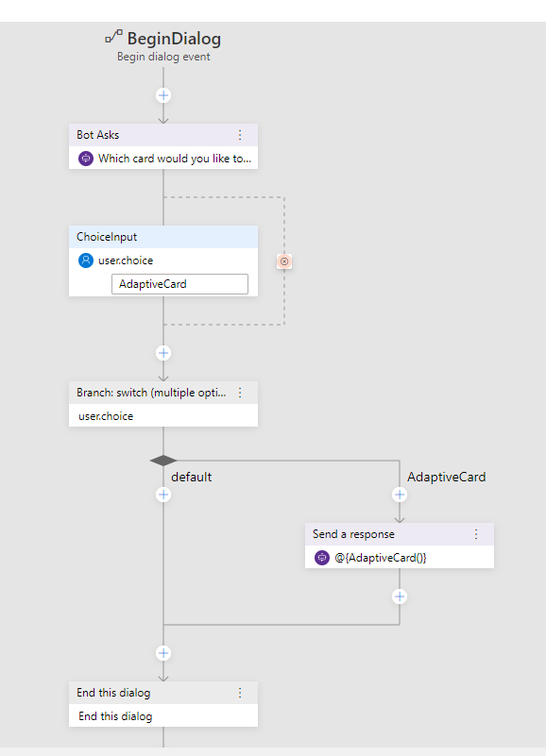The width and height of the screenshot is (546, 756).
Task: Select the Send a response node header
Action: pyautogui.click(x=400, y=534)
